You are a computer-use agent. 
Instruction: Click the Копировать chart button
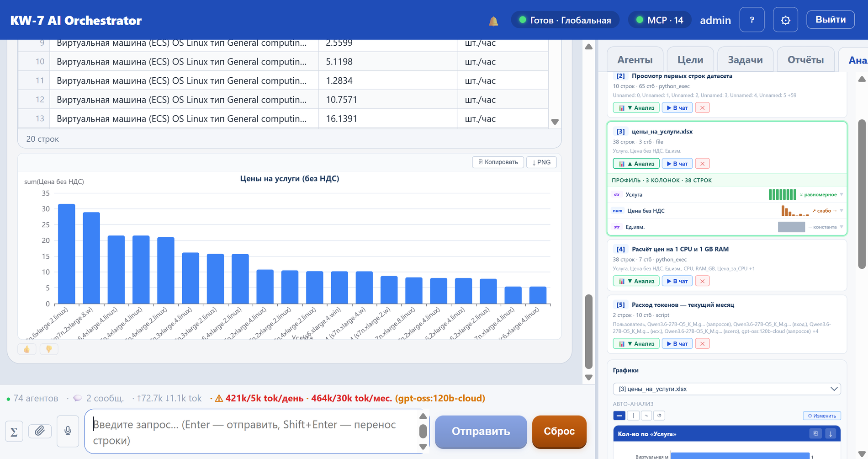[498, 162]
